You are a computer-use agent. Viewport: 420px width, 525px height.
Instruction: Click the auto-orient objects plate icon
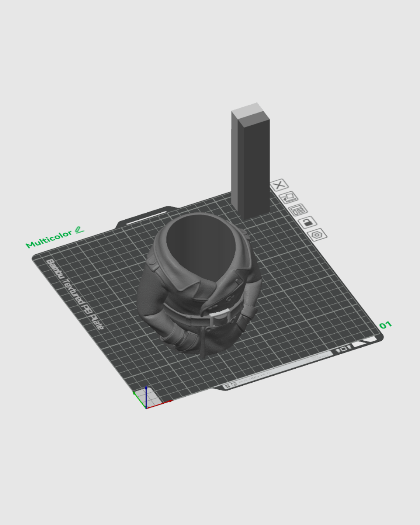point(289,198)
